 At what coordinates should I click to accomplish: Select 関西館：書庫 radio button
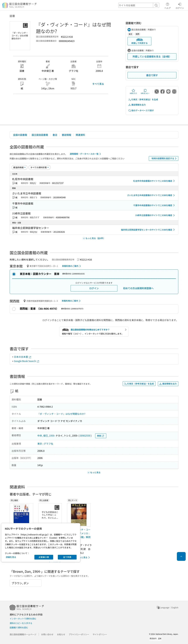click(x=14, y=309)
